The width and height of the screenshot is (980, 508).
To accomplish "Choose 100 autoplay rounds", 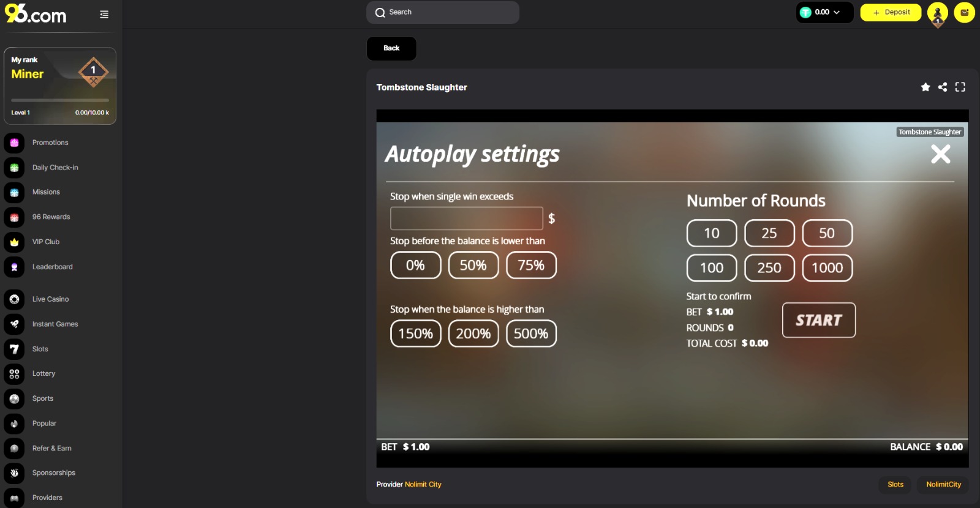I will pos(712,268).
